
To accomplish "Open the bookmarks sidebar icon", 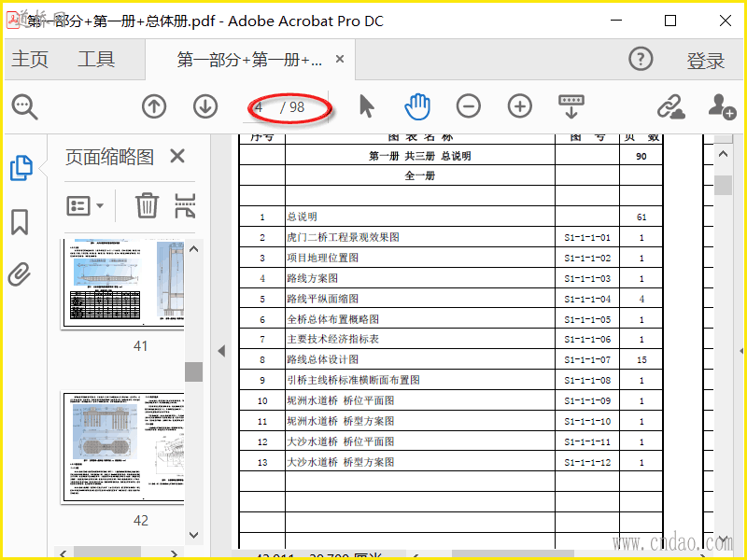I will (x=20, y=222).
